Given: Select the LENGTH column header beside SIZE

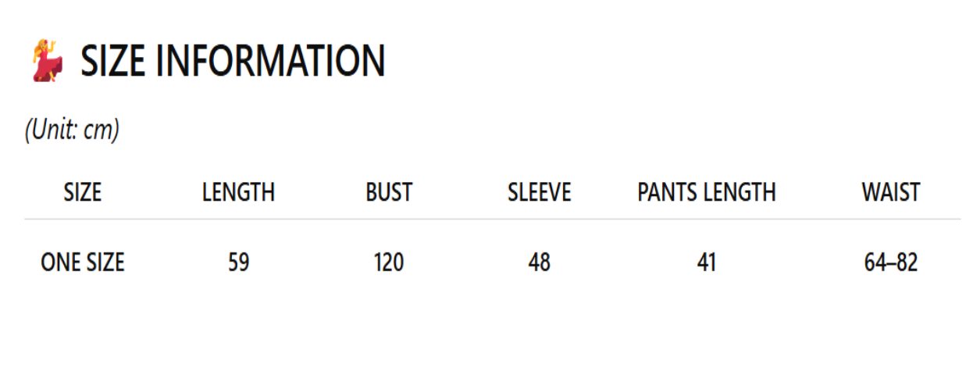Looking at the screenshot, I should [x=238, y=192].
